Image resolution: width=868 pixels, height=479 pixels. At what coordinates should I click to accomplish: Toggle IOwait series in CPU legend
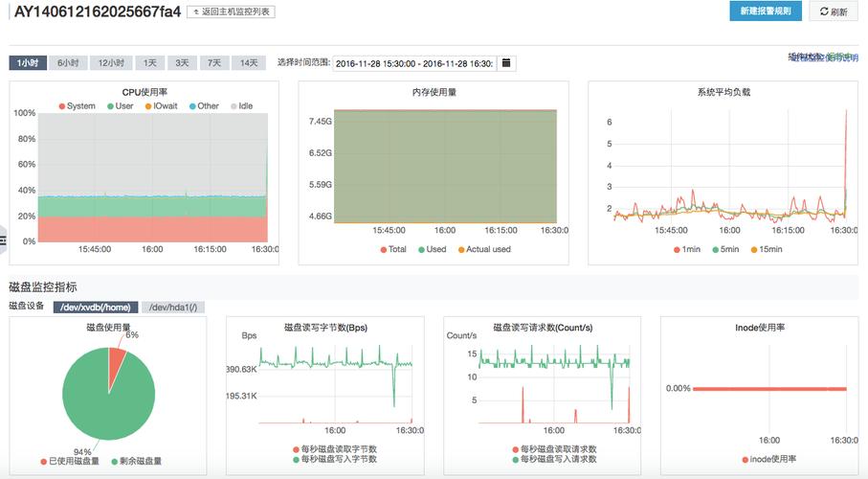pyautogui.click(x=161, y=106)
